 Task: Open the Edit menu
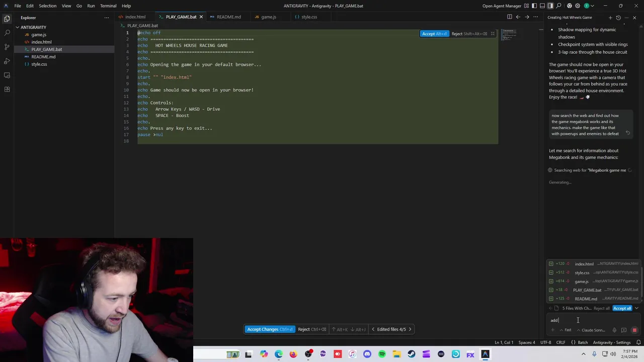point(30,6)
